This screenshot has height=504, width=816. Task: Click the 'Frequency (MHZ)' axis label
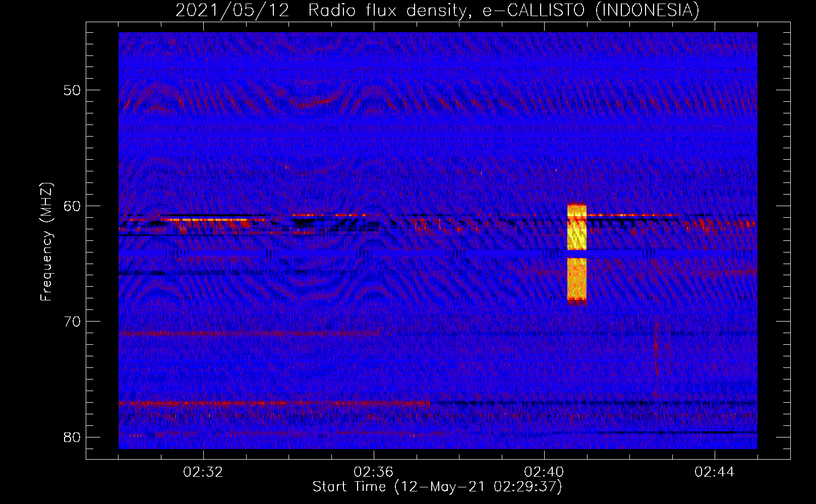point(46,241)
